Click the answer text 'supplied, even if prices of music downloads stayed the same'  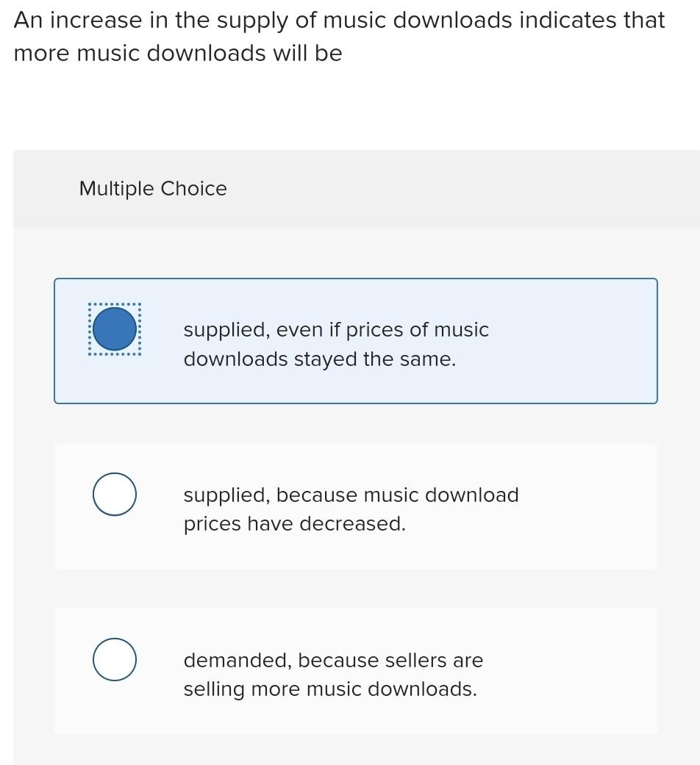point(336,344)
